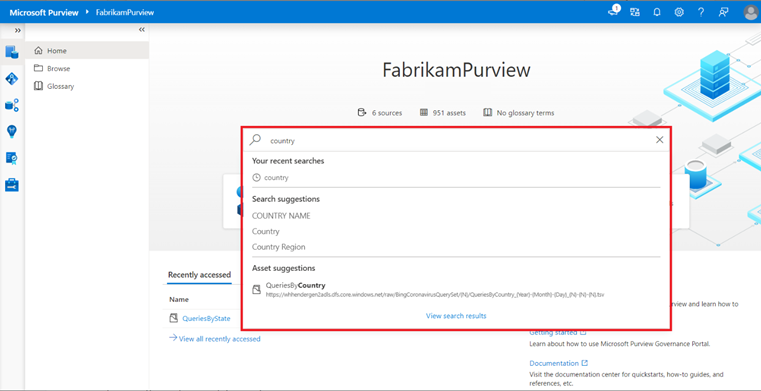Click the clock icon beside recent search
Viewport: 761px width, 391px height.
[257, 178]
